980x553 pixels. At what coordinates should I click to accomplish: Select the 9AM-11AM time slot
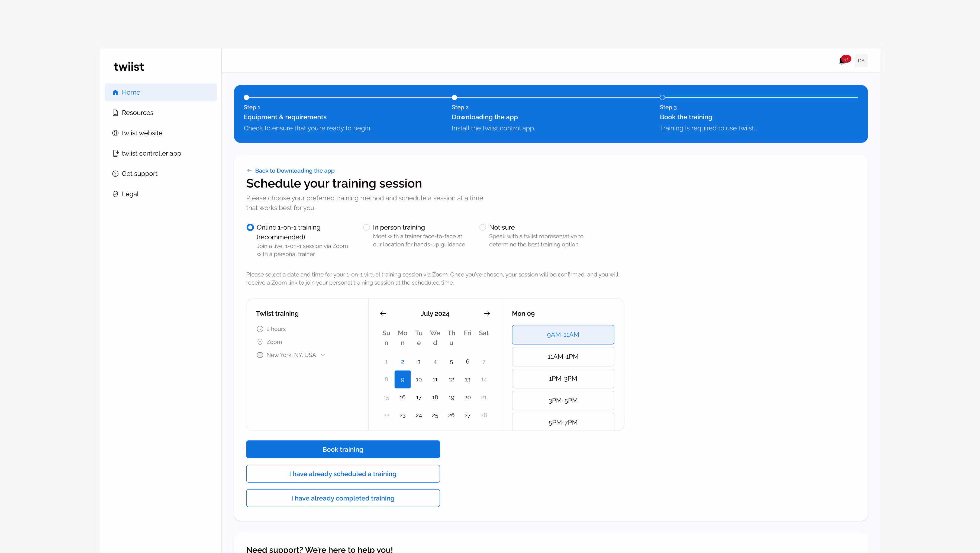563,335
